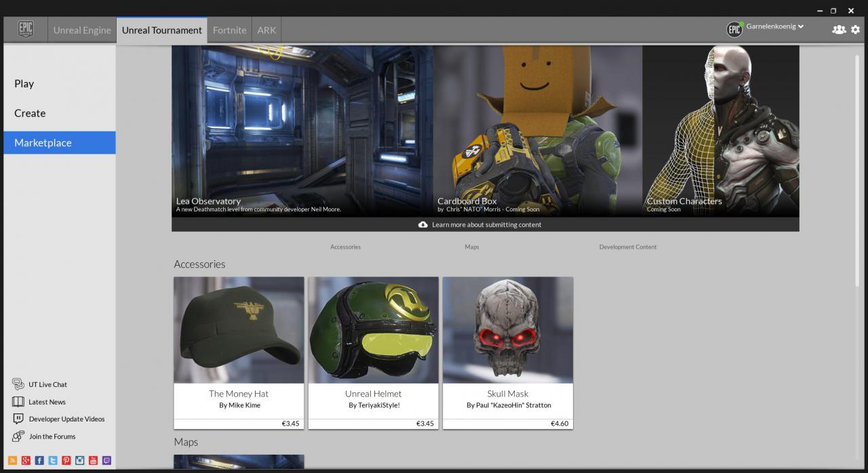Open the Twitter social icon
Screen dimensions: 868x473
pyautogui.click(x=53, y=460)
